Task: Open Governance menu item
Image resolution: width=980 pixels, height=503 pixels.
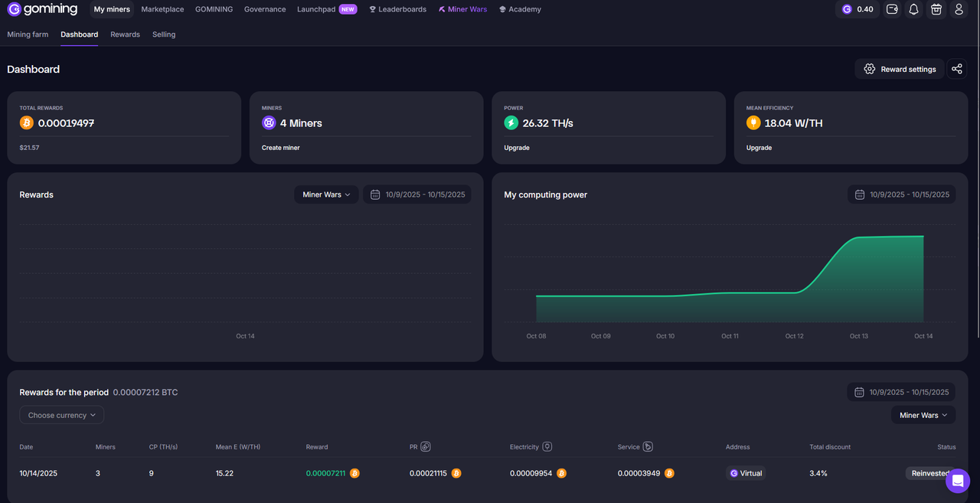Action: point(265,9)
